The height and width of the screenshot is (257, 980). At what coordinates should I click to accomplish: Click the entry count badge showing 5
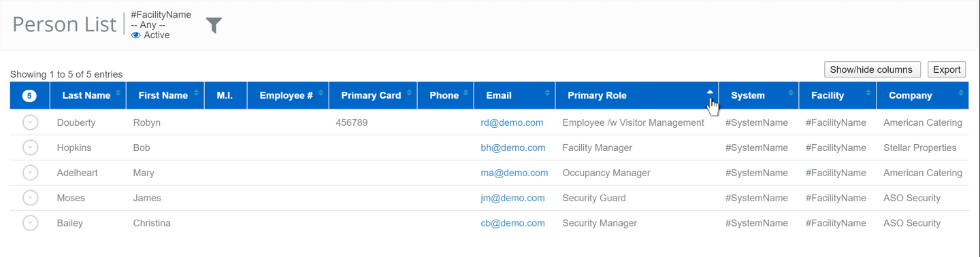pos(29,96)
